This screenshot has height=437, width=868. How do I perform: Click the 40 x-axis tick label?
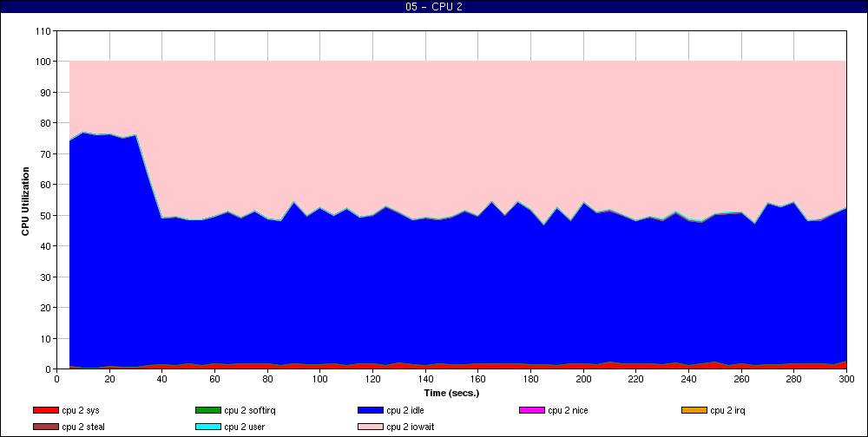click(162, 379)
